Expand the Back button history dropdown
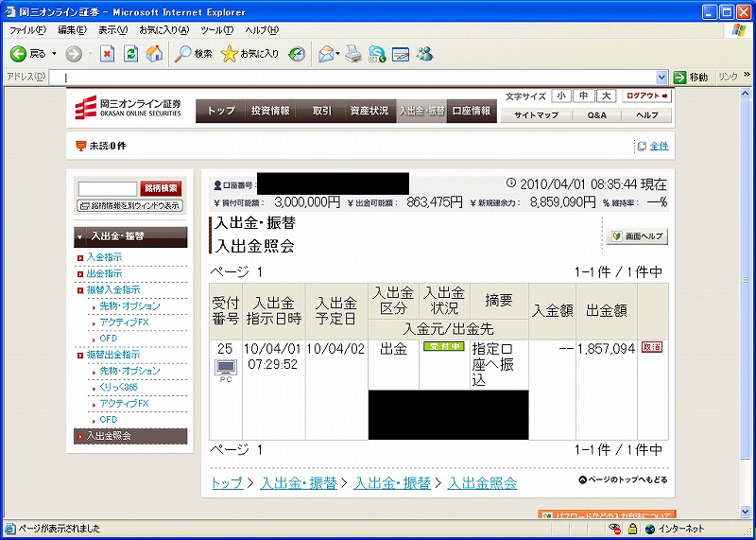Viewport: 756px width, 540px height. click(54, 54)
